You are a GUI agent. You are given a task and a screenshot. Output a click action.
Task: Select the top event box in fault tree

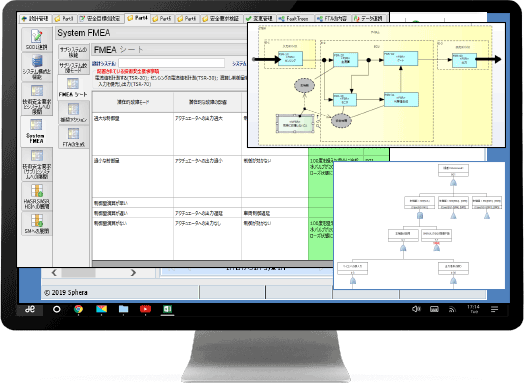[453, 170]
